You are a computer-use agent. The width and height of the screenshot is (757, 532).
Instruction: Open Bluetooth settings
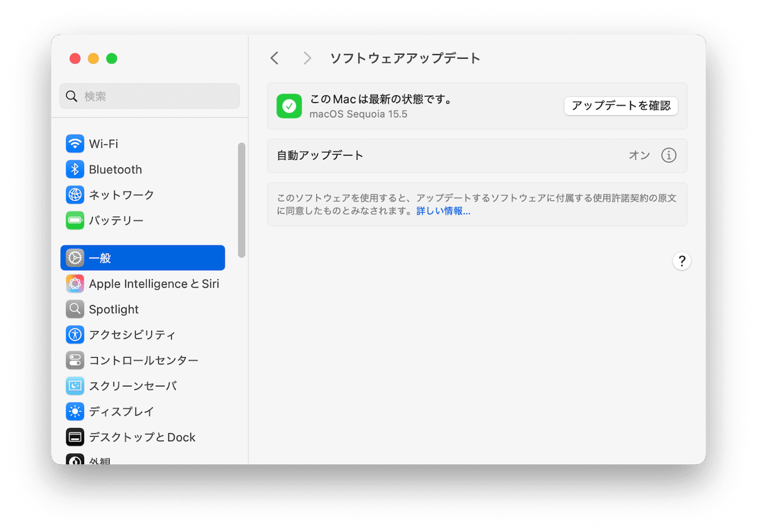tap(115, 169)
